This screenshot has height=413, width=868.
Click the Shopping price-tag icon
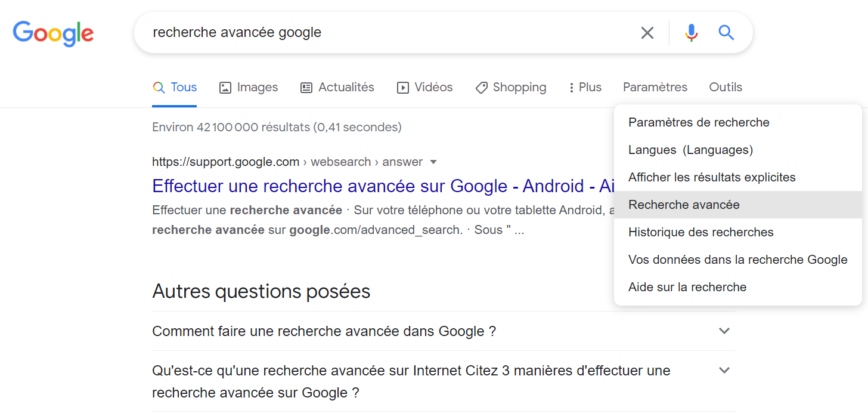point(481,87)
